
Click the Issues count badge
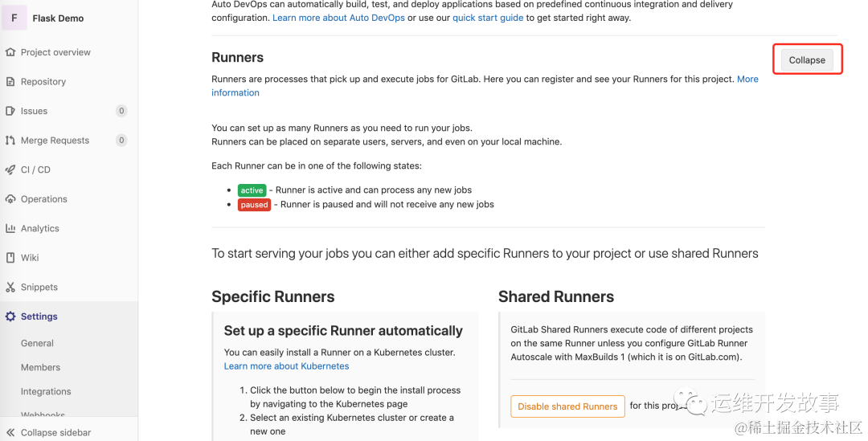click(x=121, y=111)
